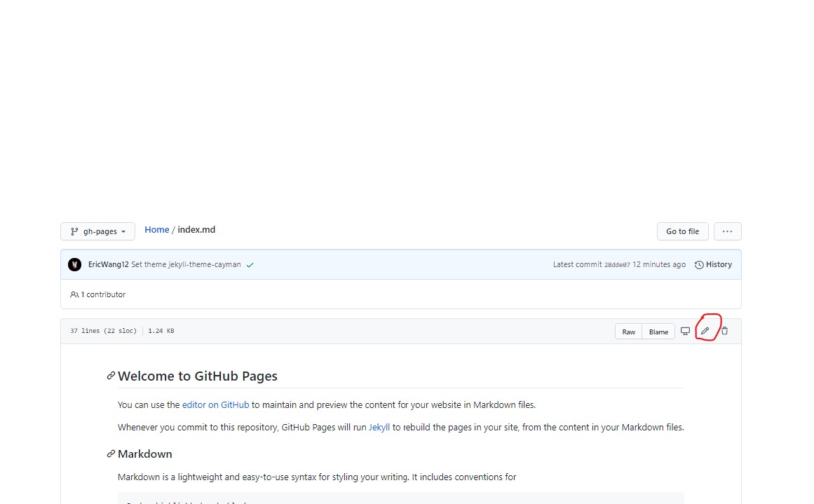Click EricWang12's avatar image
Image resolution: width=814 pixels, height=504 pixels.
click(74, 264)
